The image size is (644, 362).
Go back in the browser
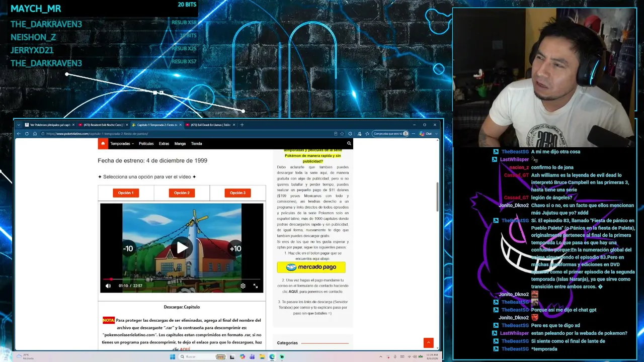coord(19,134)
